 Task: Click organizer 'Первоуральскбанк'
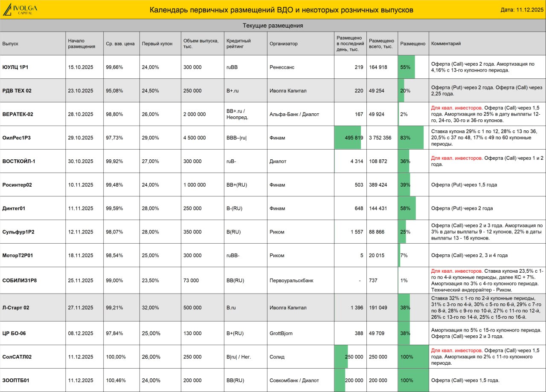(291, 280)
